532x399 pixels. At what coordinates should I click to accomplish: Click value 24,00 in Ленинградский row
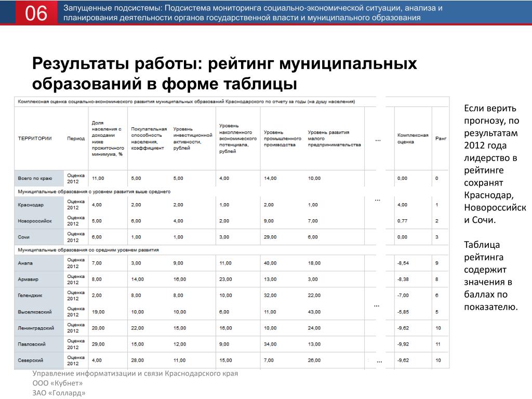(314, 328)
